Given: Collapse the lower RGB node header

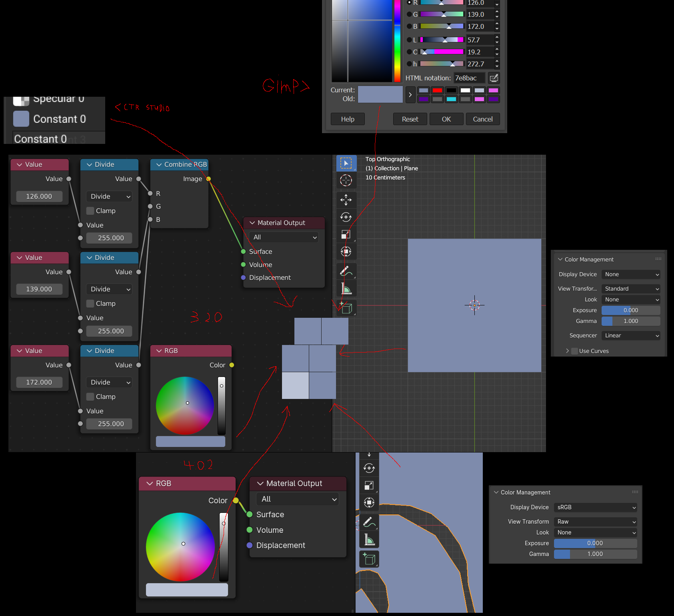Looking at the screenshot, I should [150, 483].
